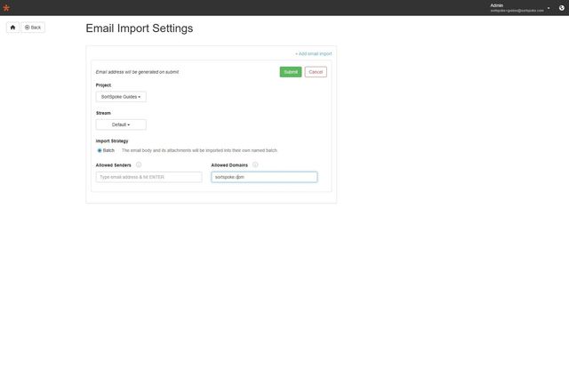Click the Batch description text
Image resolution: width=569 pixels, height=392 pixels.
199,150
